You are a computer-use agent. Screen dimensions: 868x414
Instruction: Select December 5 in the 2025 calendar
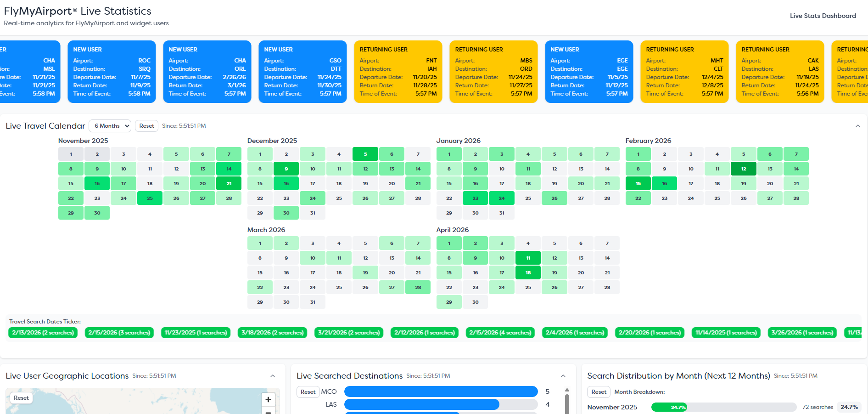point(365,154)
